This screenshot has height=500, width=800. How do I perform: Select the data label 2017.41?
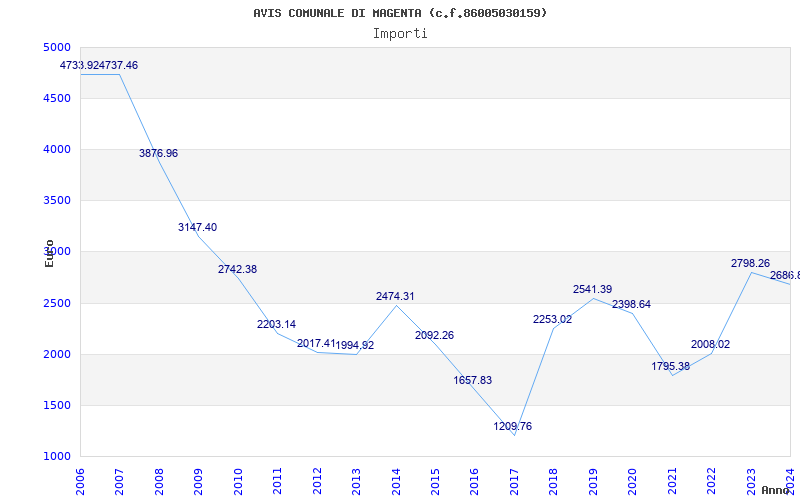pyautogui.click(x=316, y=343)
